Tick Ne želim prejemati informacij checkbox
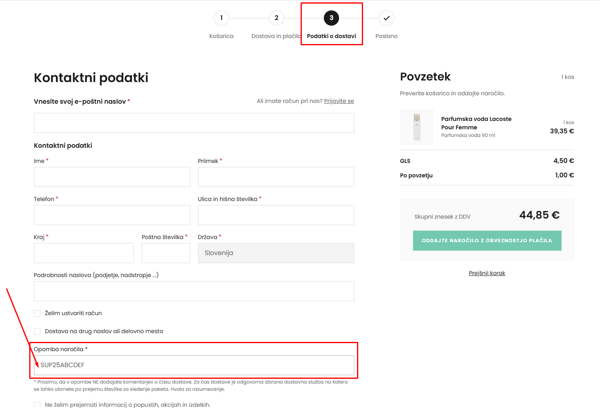The image size is (600, 408). click(x=37, y=405)
